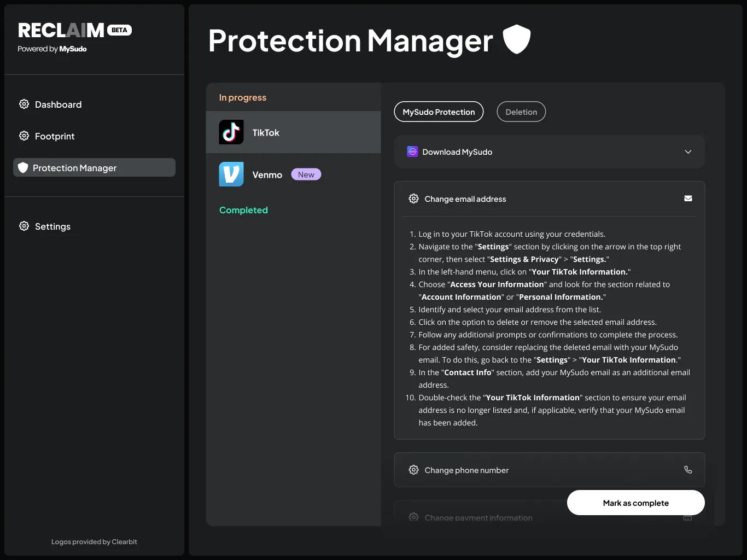This screenshot has height=560, width=747.
Task: Click the Footprint gear icon
Action: [24, 136]
